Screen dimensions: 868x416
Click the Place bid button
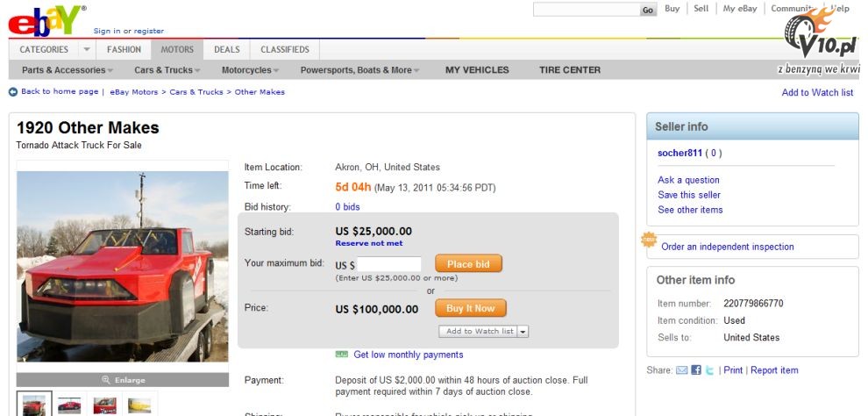(x=468, y=263)
